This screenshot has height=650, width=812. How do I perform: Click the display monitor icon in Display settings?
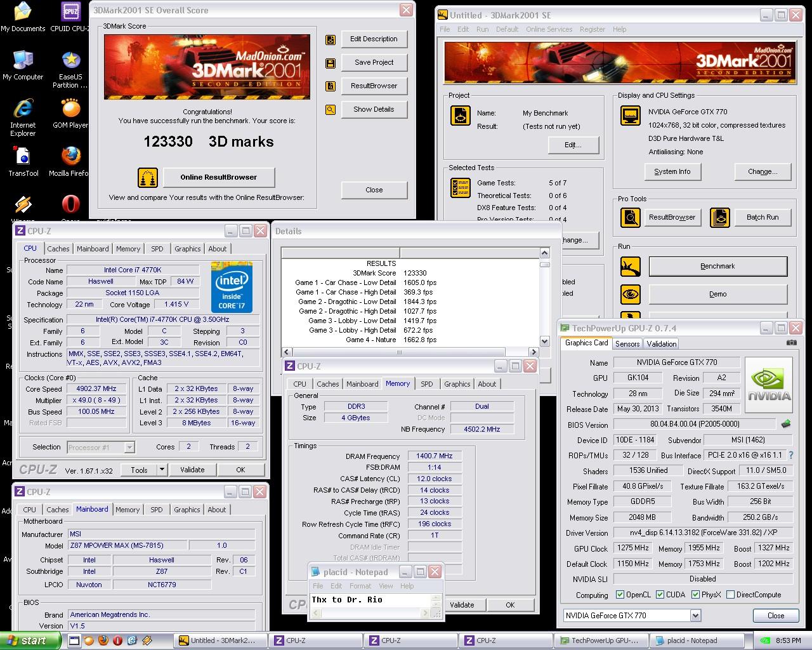tap(630, 116)
